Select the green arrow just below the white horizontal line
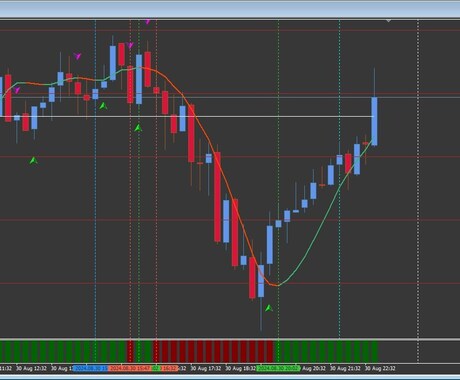 point(138,128)
